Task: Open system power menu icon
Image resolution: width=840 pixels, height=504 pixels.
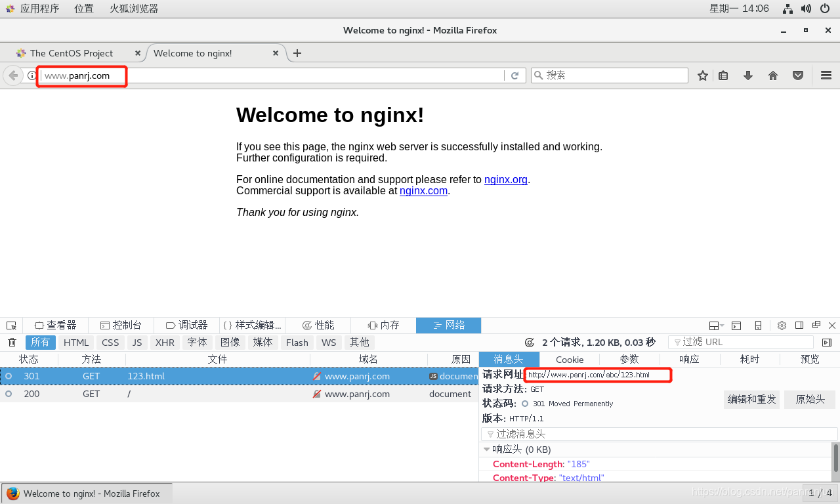Action: click(x=825, y=9)
